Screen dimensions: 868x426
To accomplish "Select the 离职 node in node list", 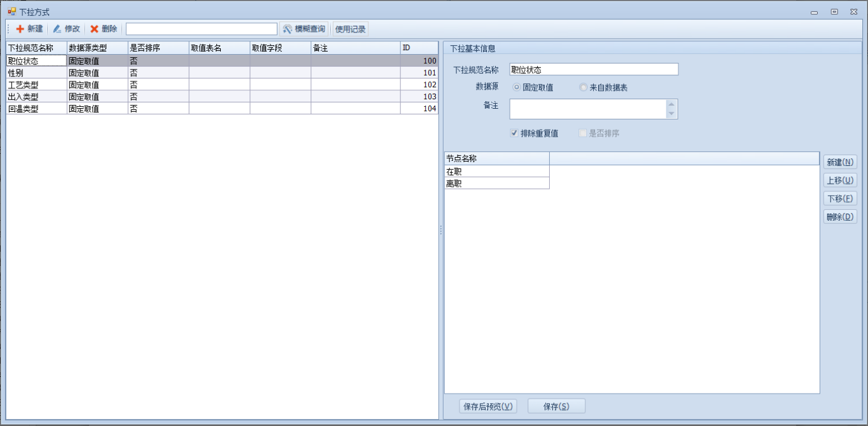I will tap(496, 184).
